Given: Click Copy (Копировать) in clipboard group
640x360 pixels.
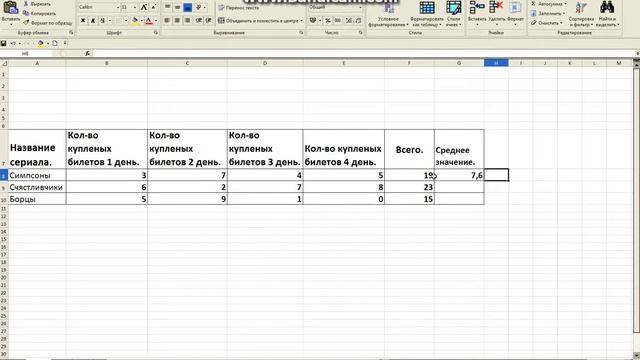Looking at the screenshot, I should (40, 13).
